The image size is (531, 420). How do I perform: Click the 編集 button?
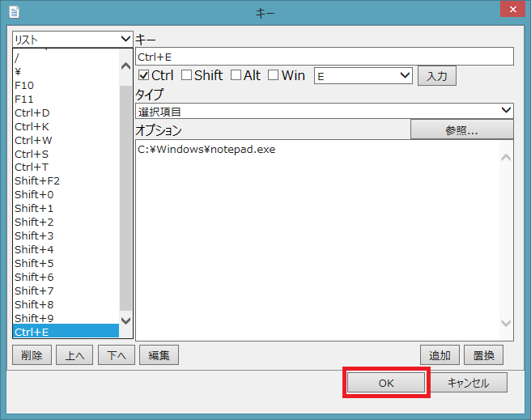[159, 354]
